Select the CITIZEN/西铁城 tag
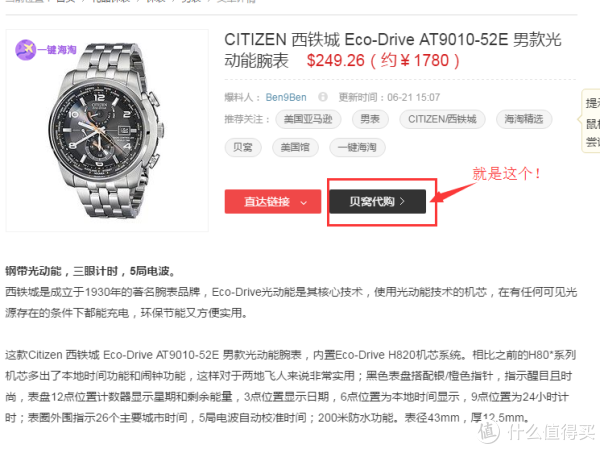Screen dimensions: 600x449 click(x=442, y=119)
